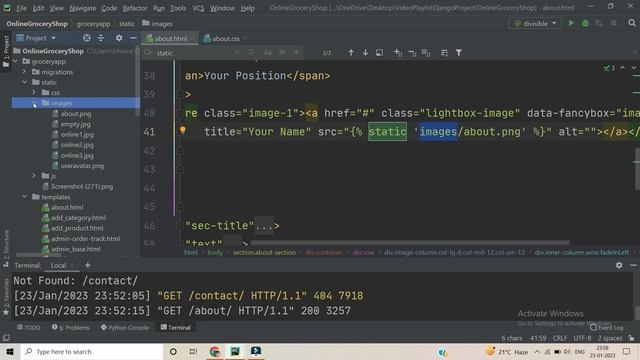The image size is (640, 360).
Task: Open the File menu
Action: point(21,8)
